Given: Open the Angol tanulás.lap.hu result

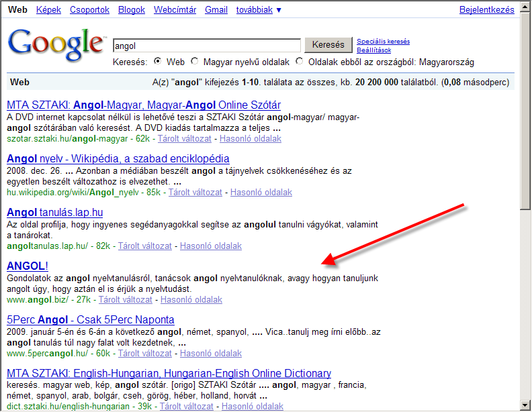Looking at the screenshot, I should [x=54, y=213].
